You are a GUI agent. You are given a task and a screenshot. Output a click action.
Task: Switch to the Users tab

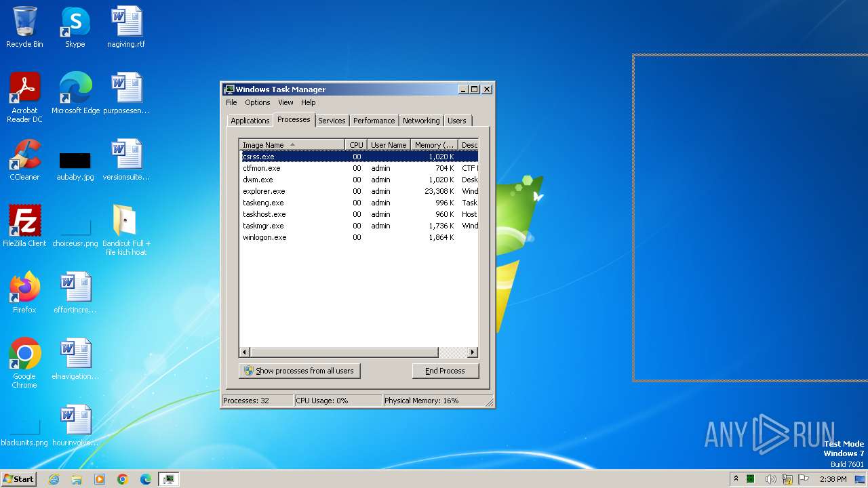457,121
